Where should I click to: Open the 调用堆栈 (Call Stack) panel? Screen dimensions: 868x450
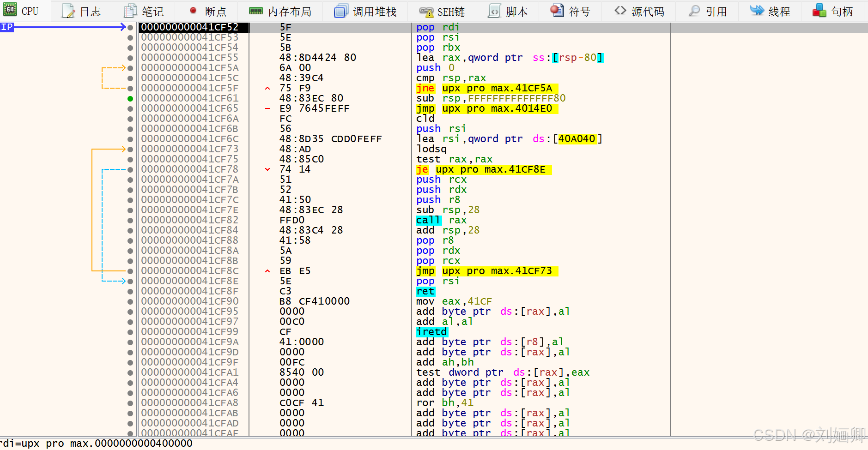tap(365, 11)
